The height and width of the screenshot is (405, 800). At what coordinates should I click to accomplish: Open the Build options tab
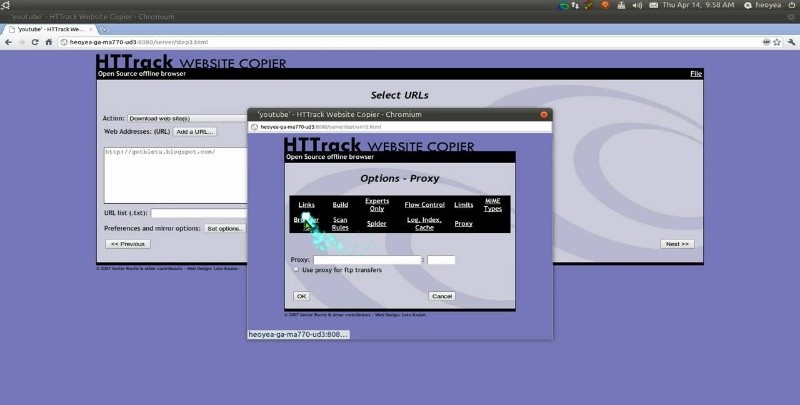coord(340,205)
